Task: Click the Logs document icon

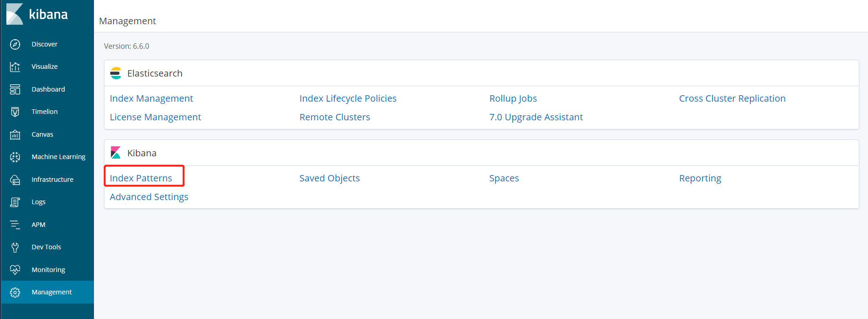Action: click(15, 202)
